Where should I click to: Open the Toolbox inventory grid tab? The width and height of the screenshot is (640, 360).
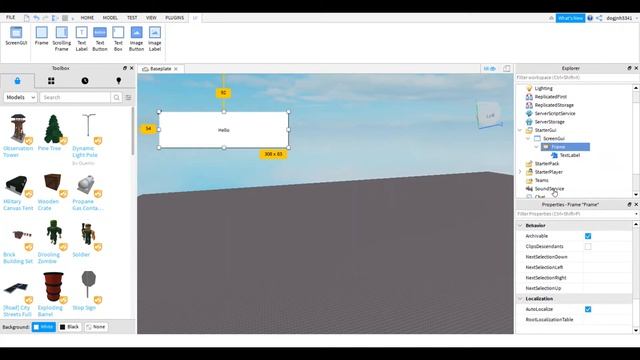51,81
